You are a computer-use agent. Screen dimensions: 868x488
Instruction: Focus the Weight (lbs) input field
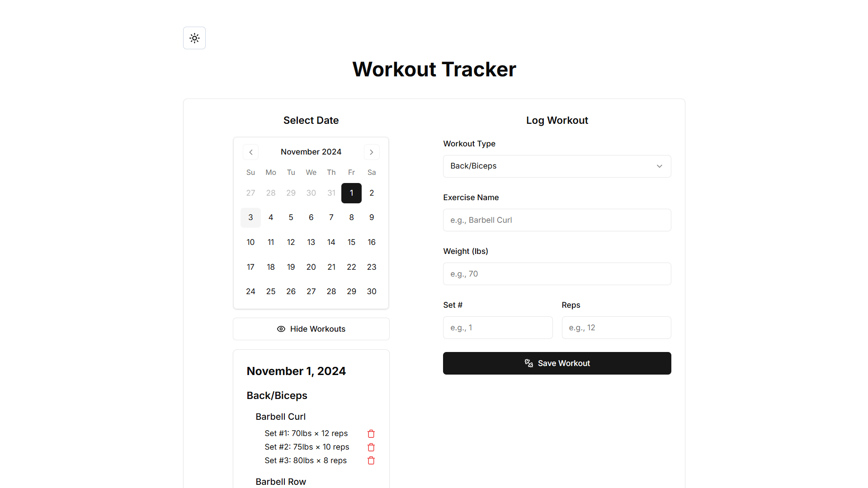tap(557, 274)
